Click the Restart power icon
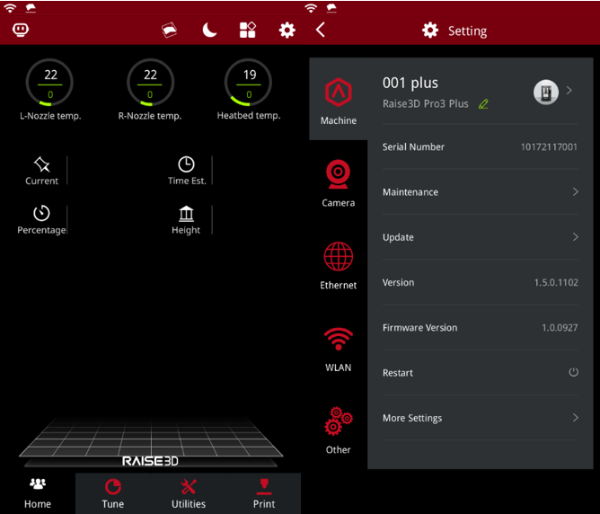Image resolution: width=600 pixels, height=514 pixels. [573, 372]
